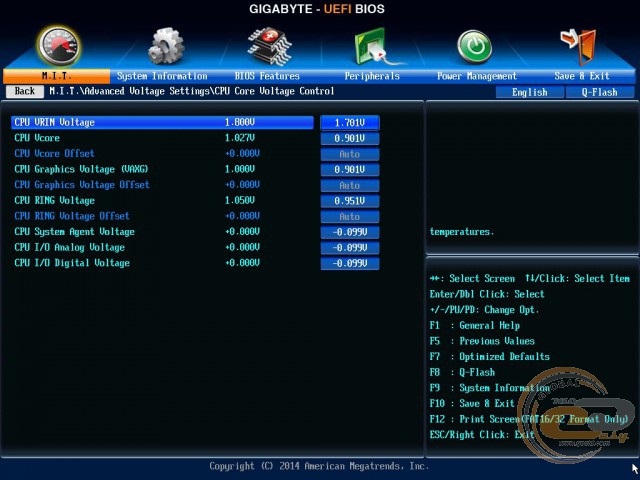Click the System Information gears icon
The image size is (640, 480).
[x=166, y=46]
